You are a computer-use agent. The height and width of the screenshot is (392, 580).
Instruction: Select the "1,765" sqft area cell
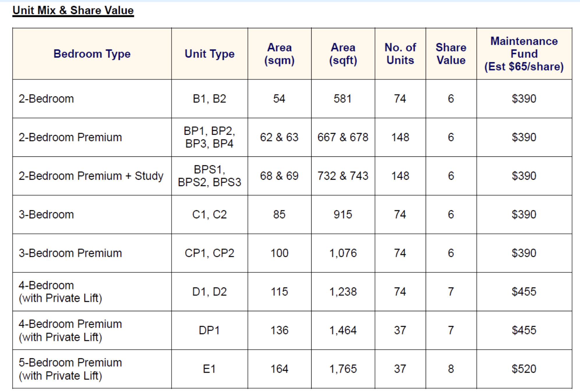pos(343,369)
